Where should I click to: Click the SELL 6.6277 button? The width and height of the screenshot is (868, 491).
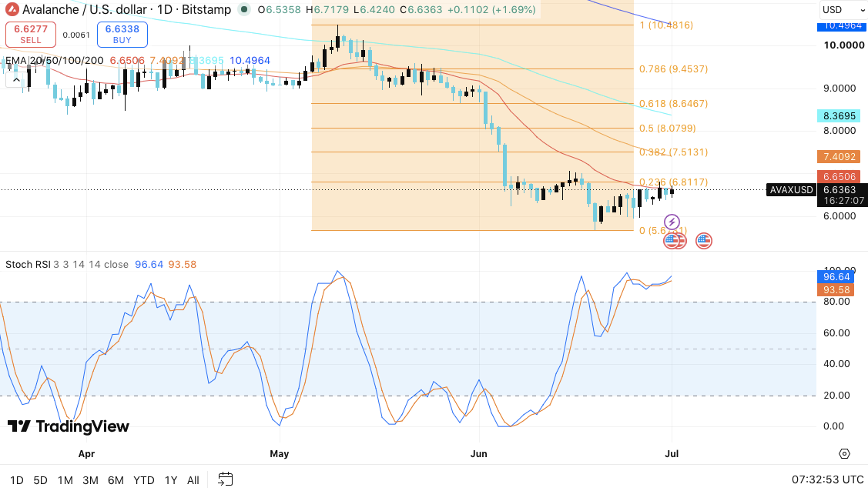31,35
